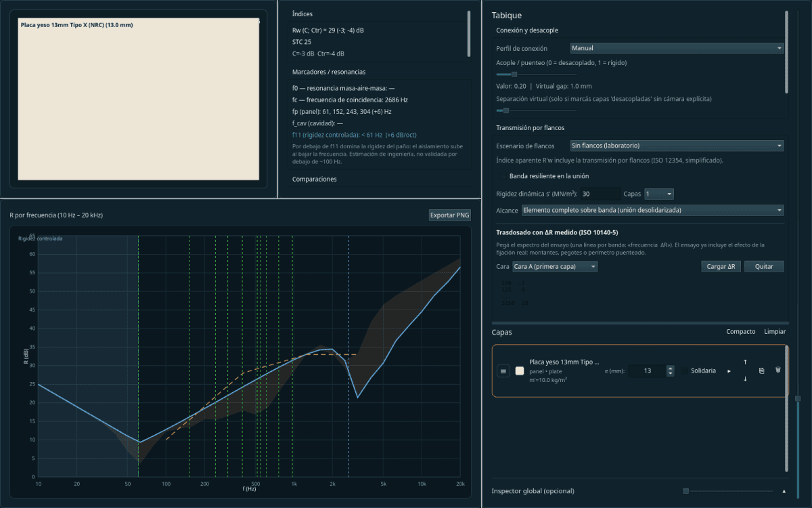Toggle Banda resiliente en la unión checkbox
This screenshot has width=812, height=508.
503,176
